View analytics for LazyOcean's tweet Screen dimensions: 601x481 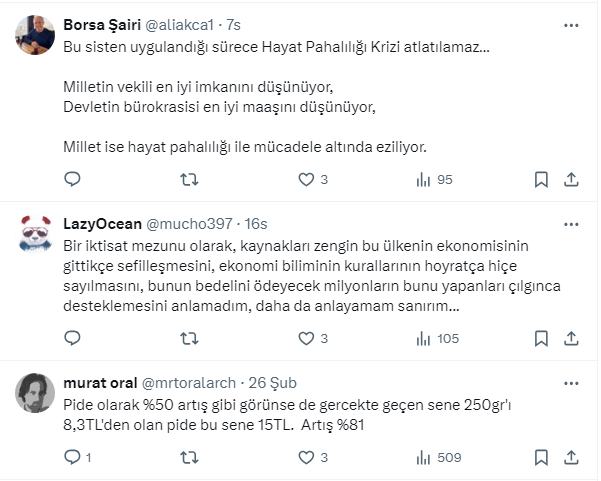[x=424, y=339]
